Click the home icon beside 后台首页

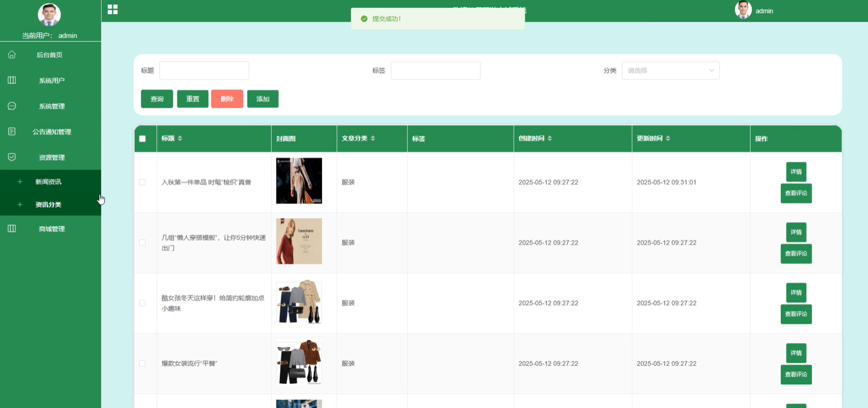[12, 54]
